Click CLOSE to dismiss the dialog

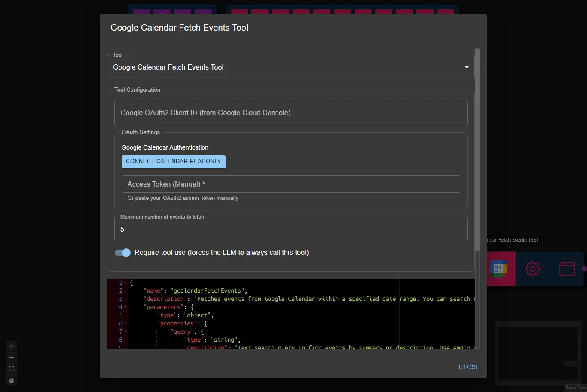[x=469, y=367]
